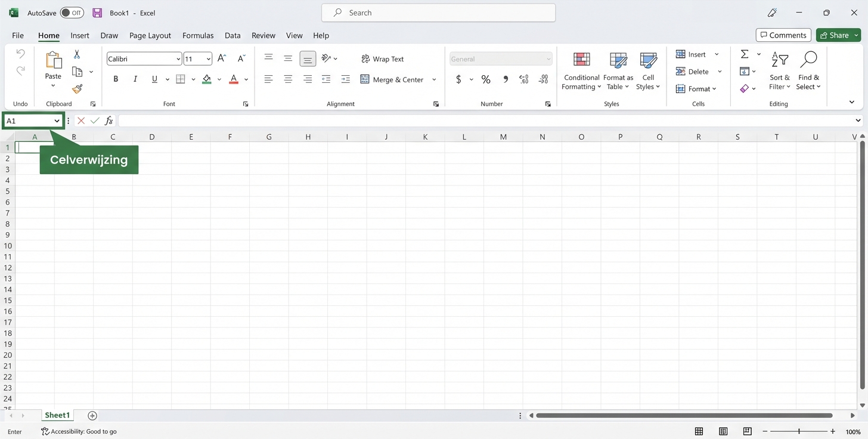This screenshot has height=439, width=868.
Task: Click the AutoSum icon
Action: click(x=745, y=54)
